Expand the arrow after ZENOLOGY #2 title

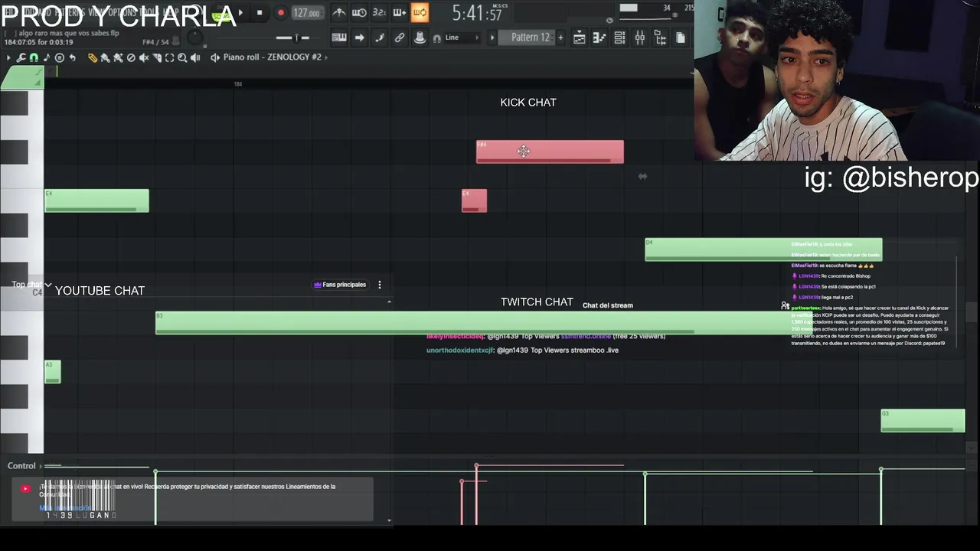pos(326,57)
